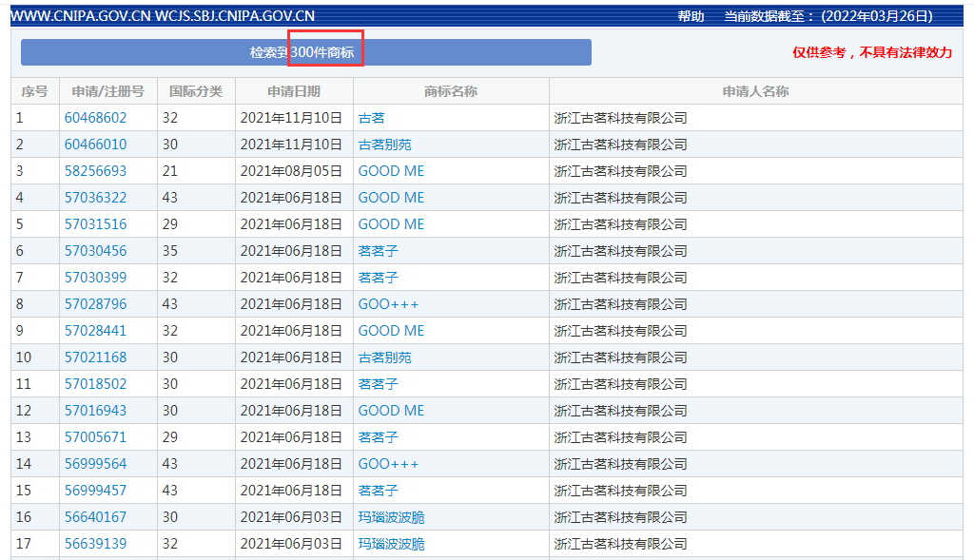Click the red 仅供参考，不具有法律效力 notice
The height and width of the screenshot is (560, 974).
pos(872,53)
